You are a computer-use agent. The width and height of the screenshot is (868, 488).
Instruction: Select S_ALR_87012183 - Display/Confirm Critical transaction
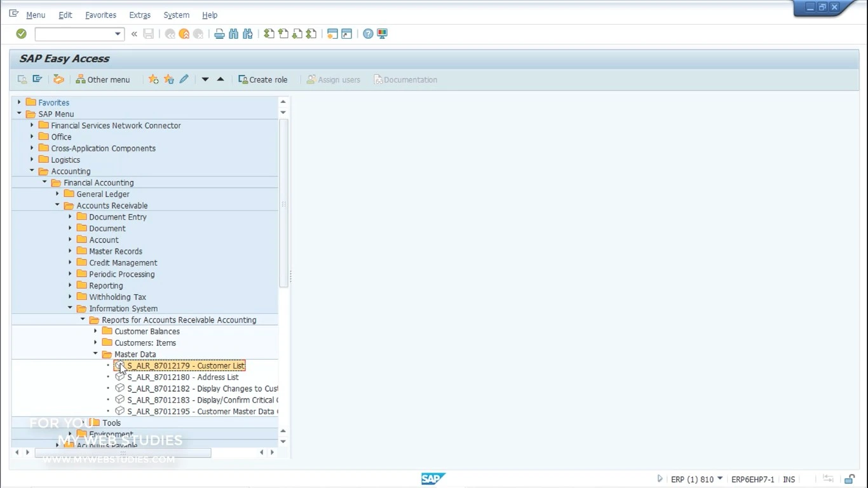pyautogui.click(x=203, y=400)
